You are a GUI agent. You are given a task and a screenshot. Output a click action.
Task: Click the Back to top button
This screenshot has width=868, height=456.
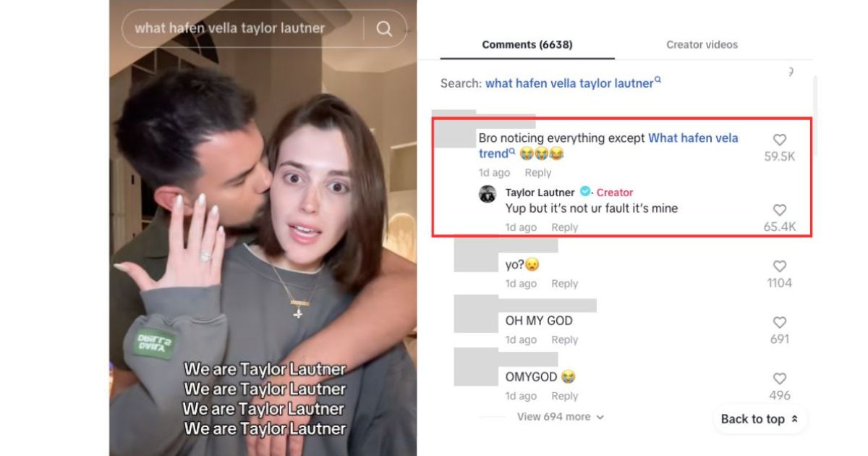[x=759, y=419]
